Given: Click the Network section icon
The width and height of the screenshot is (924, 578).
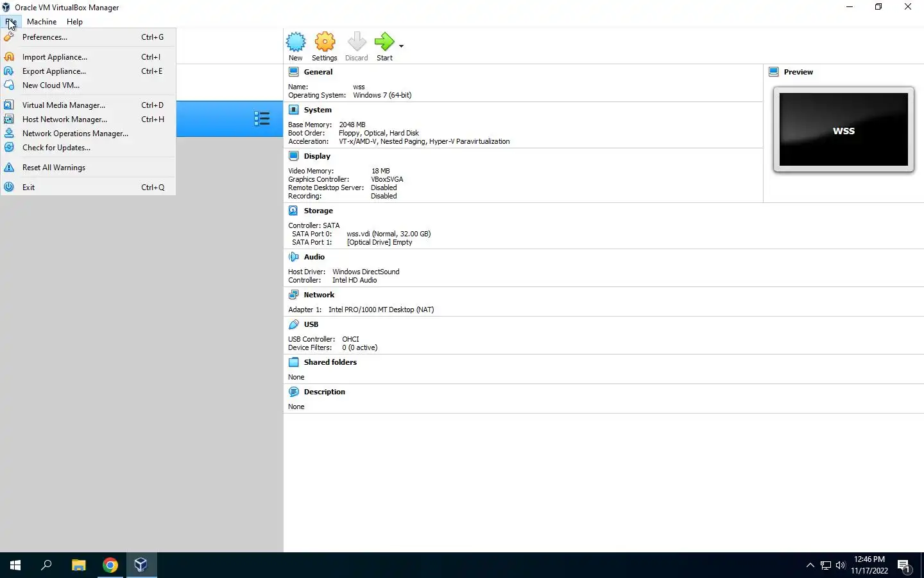Looking at the screenshot, I should click(293, 295).
